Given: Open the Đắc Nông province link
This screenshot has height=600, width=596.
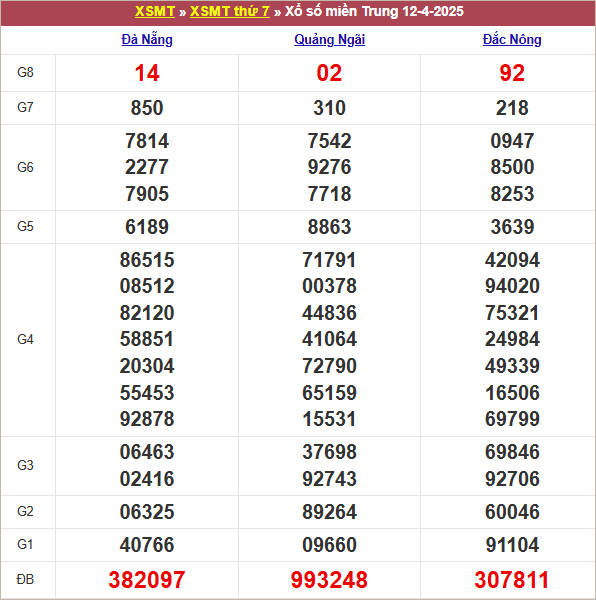Looking at the screenshot, I should click(512, 39).
